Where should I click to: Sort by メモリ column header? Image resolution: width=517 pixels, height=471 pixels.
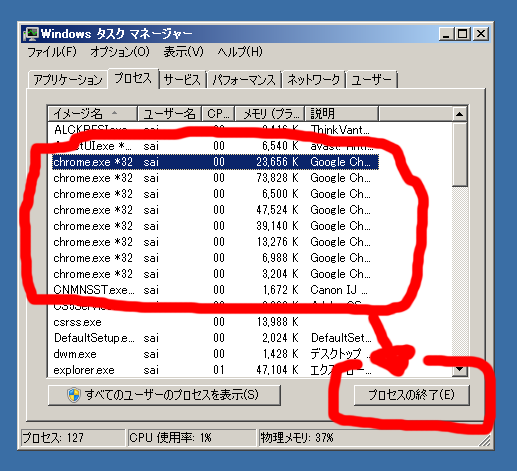click(270, 114)
